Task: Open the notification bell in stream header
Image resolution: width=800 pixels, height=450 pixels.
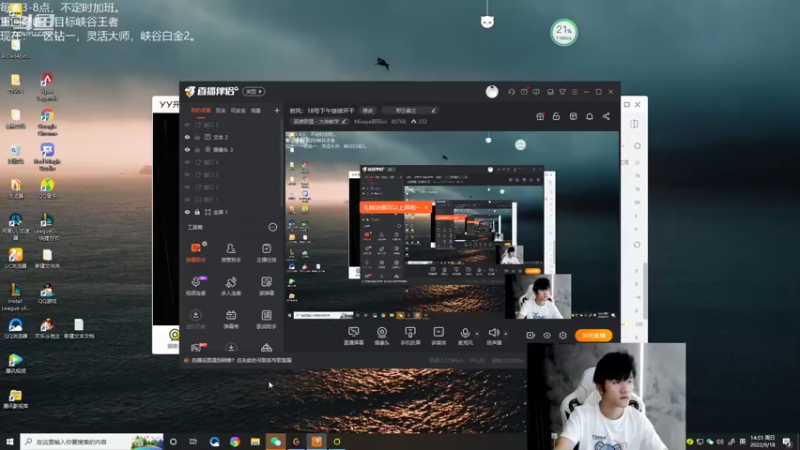Action: pos(589,116)
